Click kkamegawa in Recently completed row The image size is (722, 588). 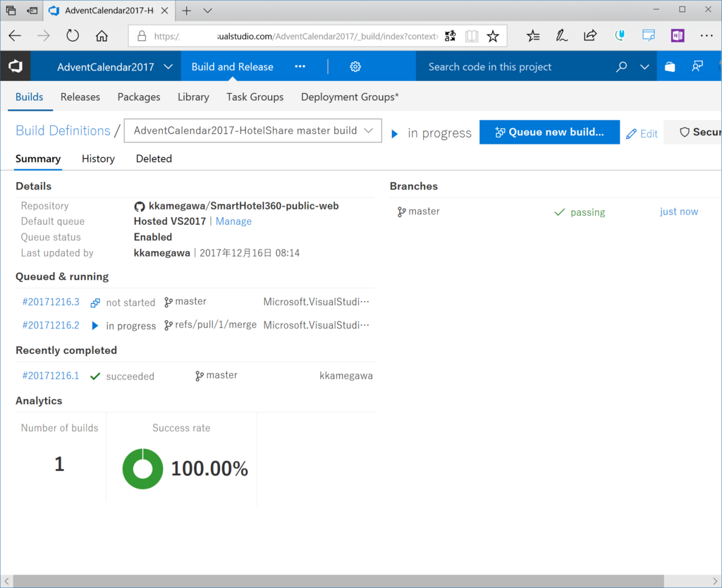pyautogui.click(x=346, y=376)
